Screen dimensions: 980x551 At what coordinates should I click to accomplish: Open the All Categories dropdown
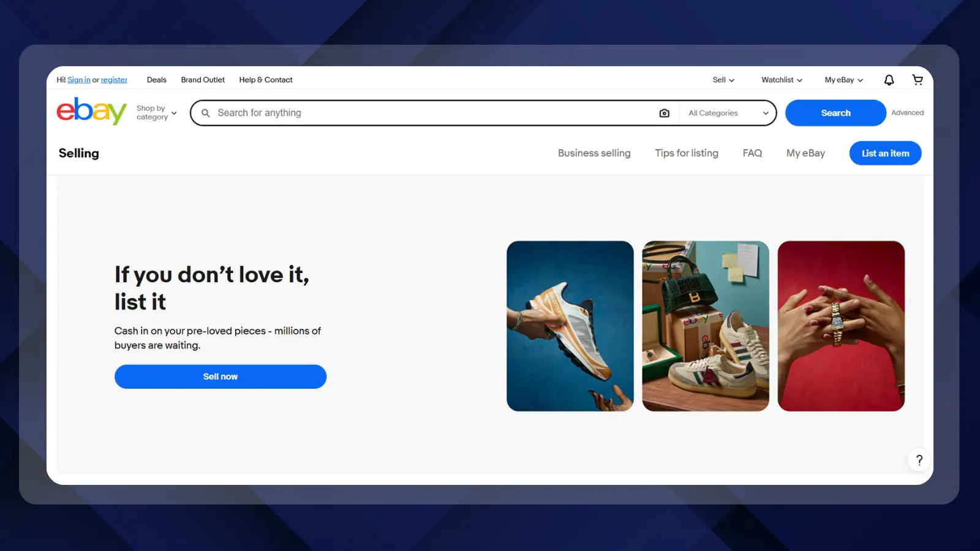728,113
